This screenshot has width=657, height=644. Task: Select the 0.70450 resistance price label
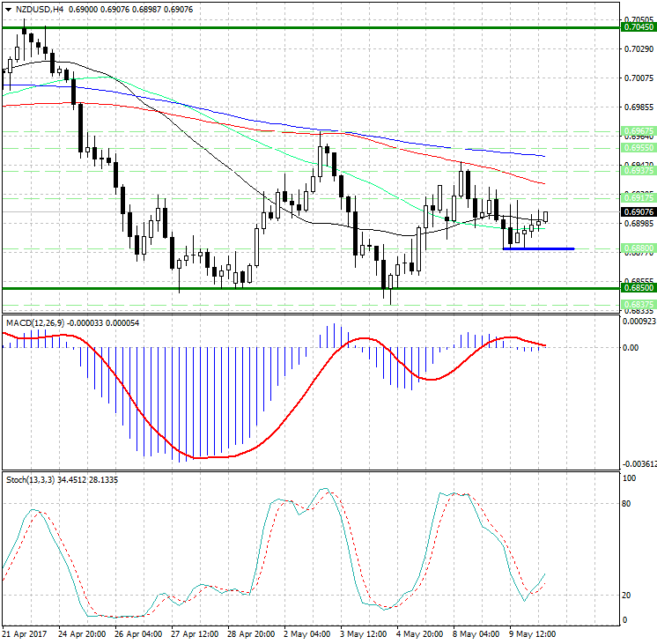click(x=638, y=27)
